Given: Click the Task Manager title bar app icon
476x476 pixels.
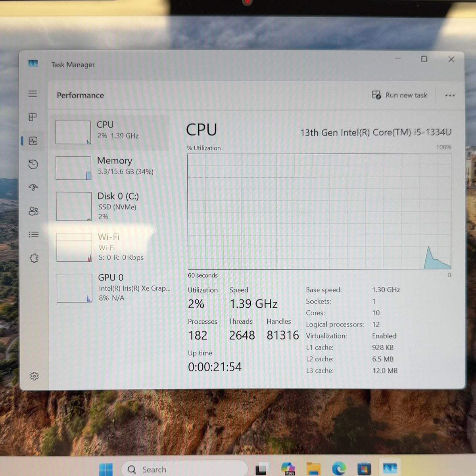Looking at the screenshot, I should 33,63.
